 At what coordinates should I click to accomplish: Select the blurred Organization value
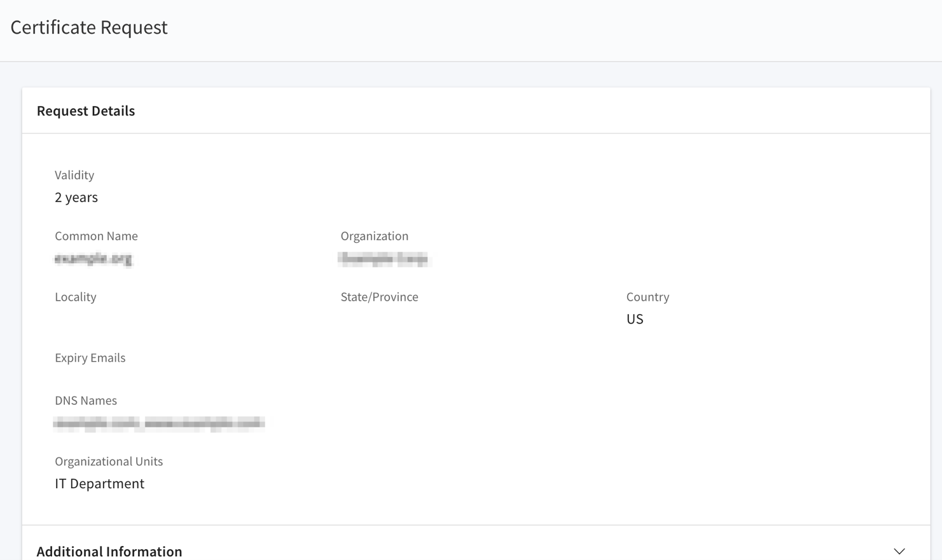point(384,259)
